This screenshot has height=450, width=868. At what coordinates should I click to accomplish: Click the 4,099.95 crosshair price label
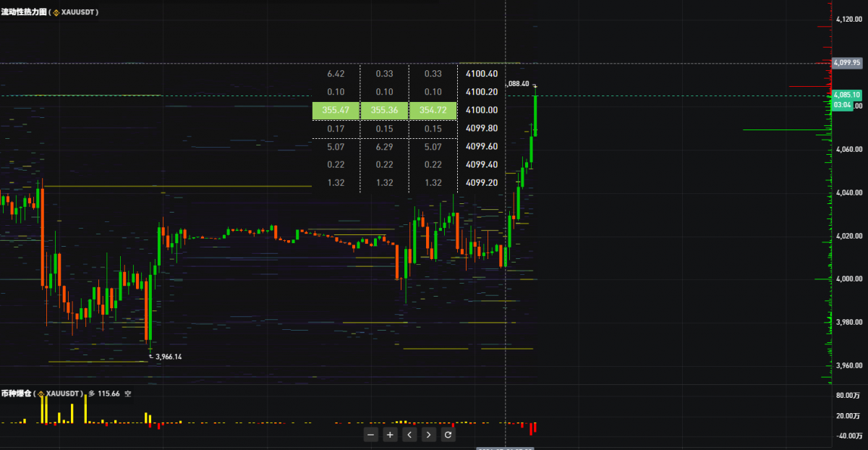(846, 63)
